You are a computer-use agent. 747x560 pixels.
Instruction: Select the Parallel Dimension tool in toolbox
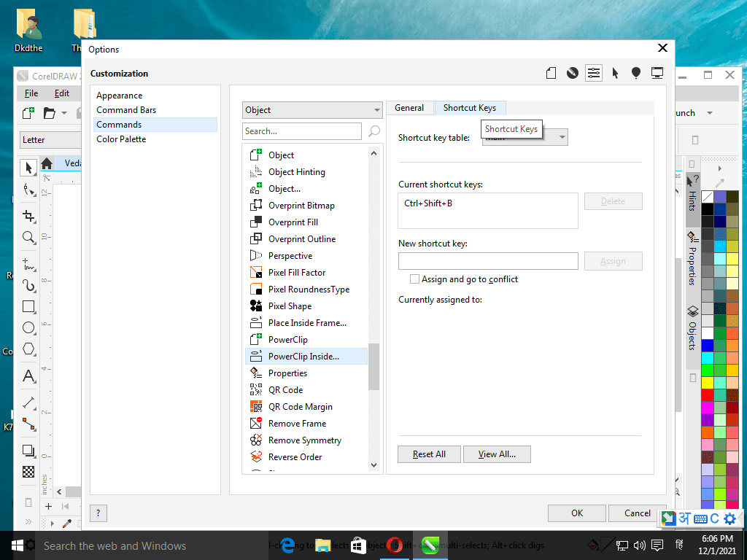[x=28, y=402]
